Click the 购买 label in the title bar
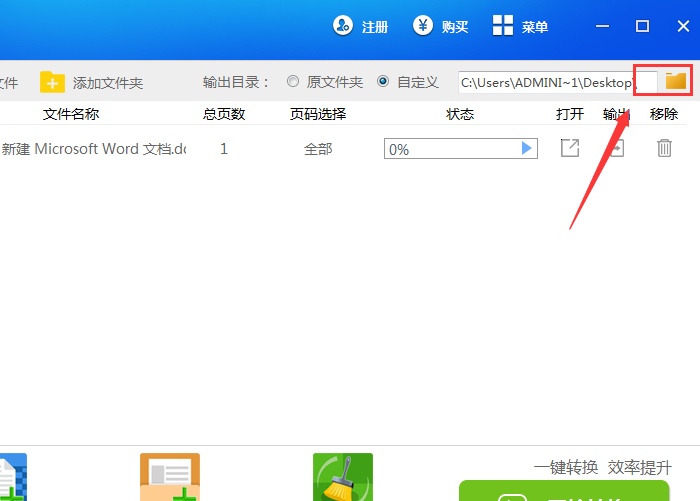The image size is (700, 501). 455,27
